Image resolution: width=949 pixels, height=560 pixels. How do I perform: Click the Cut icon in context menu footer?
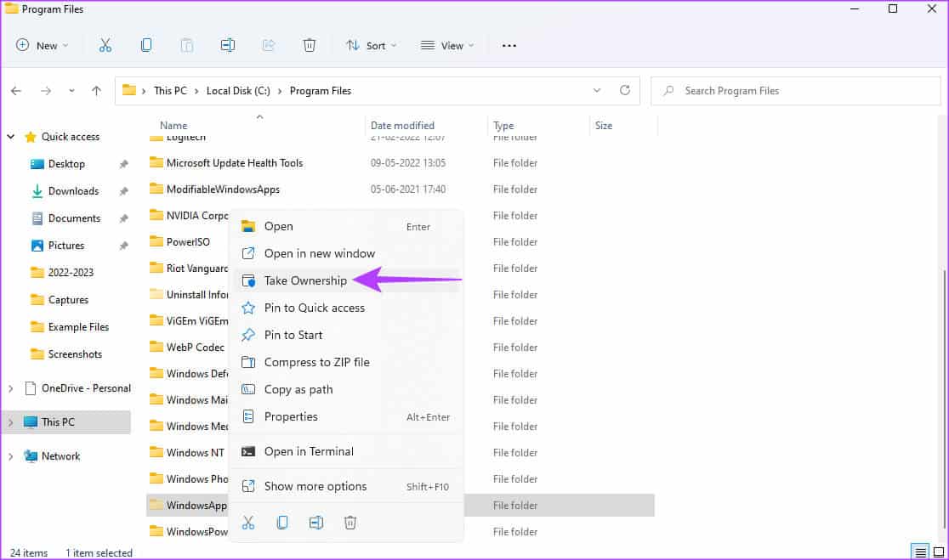(x=248, y=523)
